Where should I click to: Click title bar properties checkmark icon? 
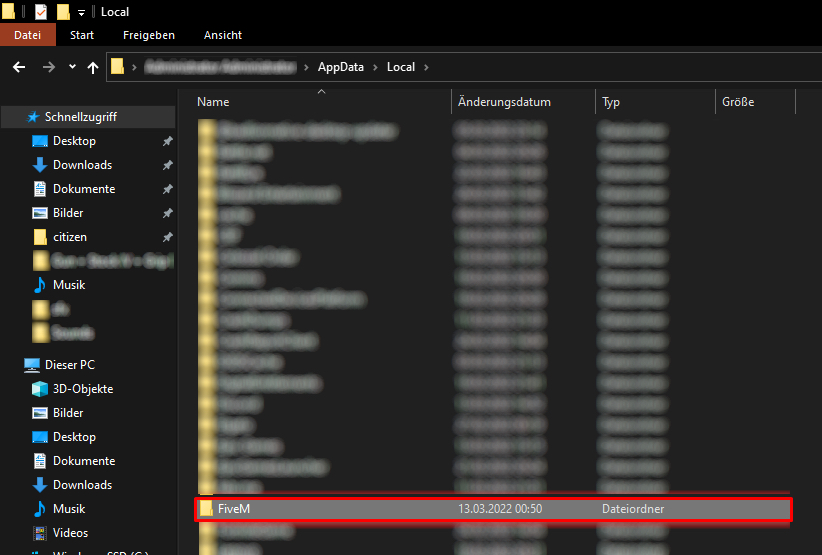(40, 12)
